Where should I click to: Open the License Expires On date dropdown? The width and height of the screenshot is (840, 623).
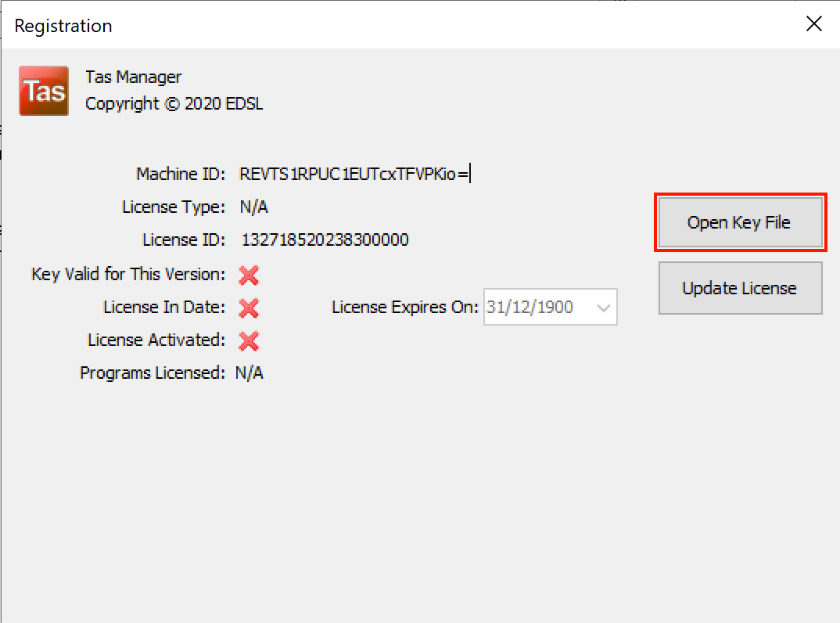tap(603, 308)
